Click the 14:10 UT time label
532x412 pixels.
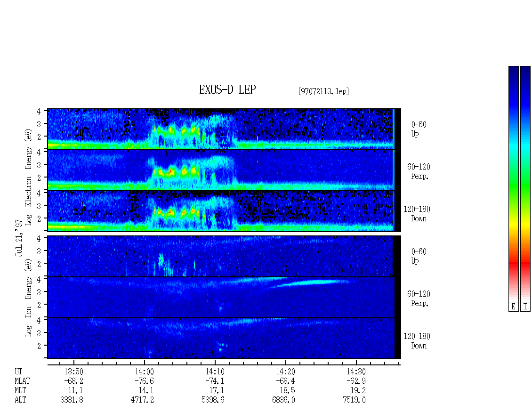click(215, 372)
